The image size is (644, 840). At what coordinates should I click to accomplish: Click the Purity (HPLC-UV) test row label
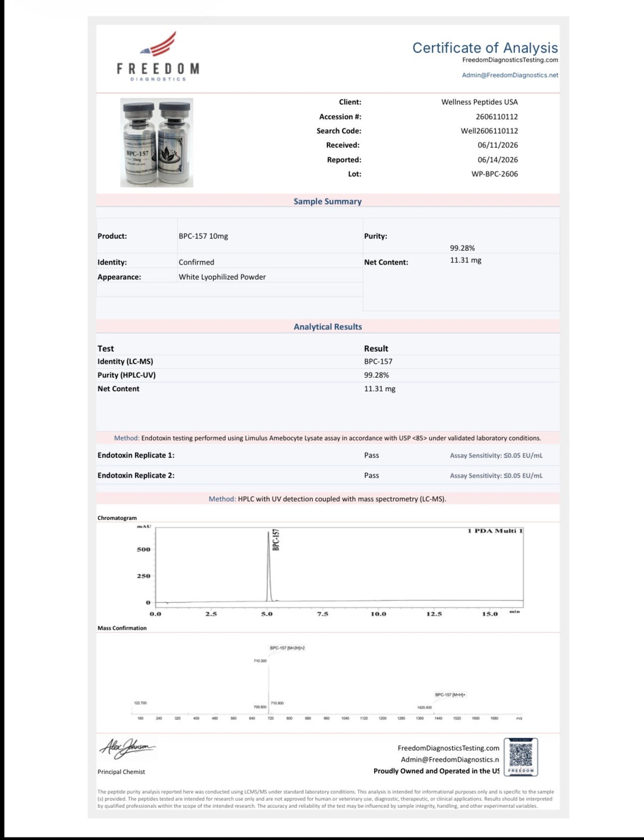(x=126, y=375)
